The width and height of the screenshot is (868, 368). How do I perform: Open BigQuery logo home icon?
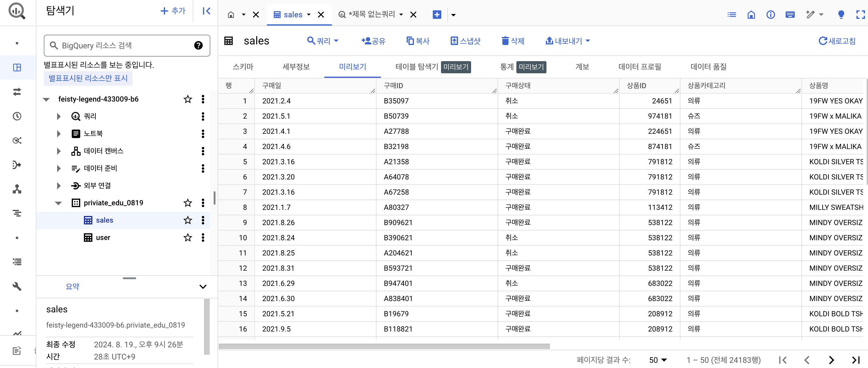click(17, 11)
